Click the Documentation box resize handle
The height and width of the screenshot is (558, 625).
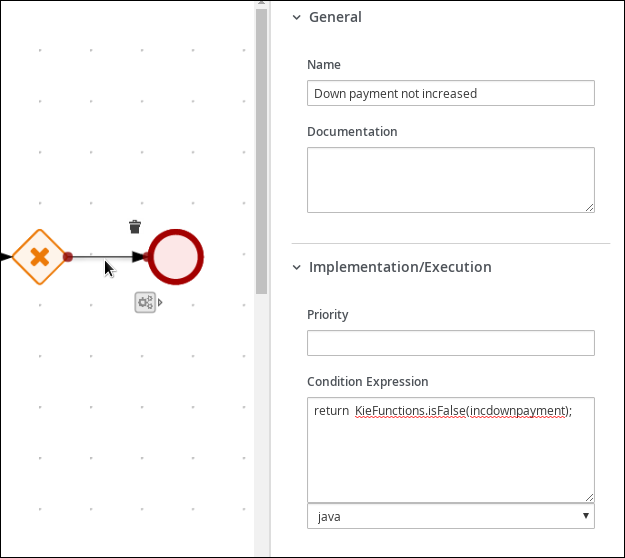tap(590, 208)
